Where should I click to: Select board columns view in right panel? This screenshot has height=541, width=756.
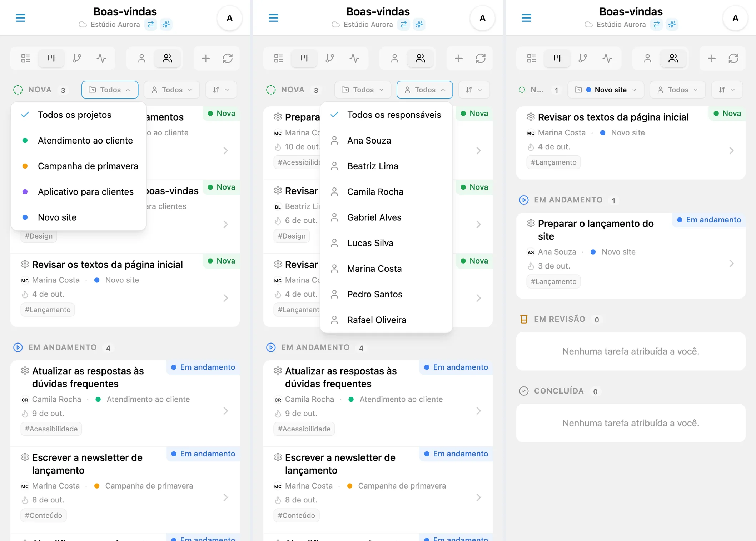tap(557, 58)
